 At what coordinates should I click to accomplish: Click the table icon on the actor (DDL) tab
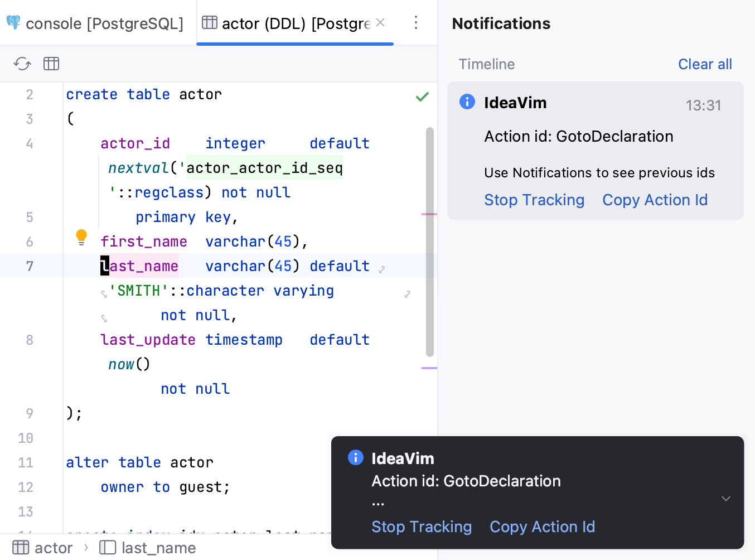210,21
